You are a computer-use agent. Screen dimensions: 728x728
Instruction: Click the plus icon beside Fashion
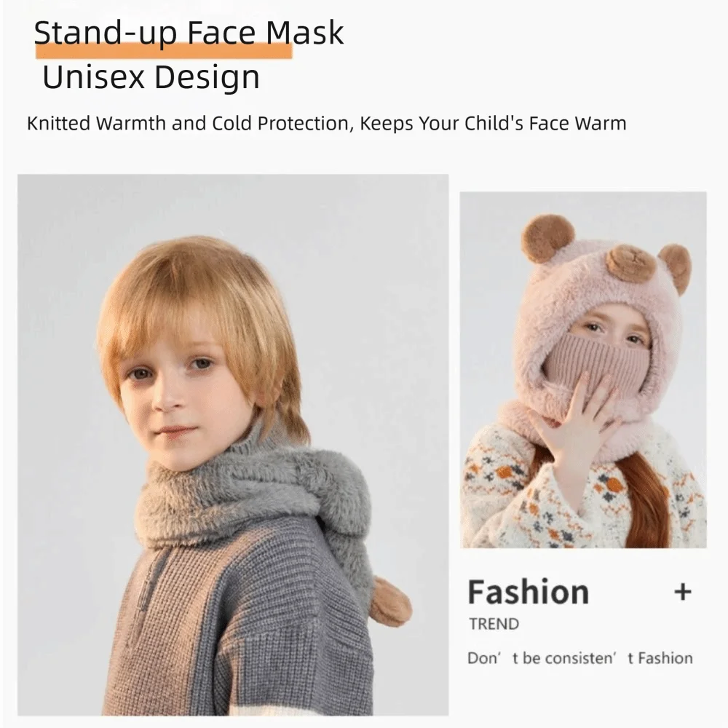pyautogui.click(x=682, y=591)
